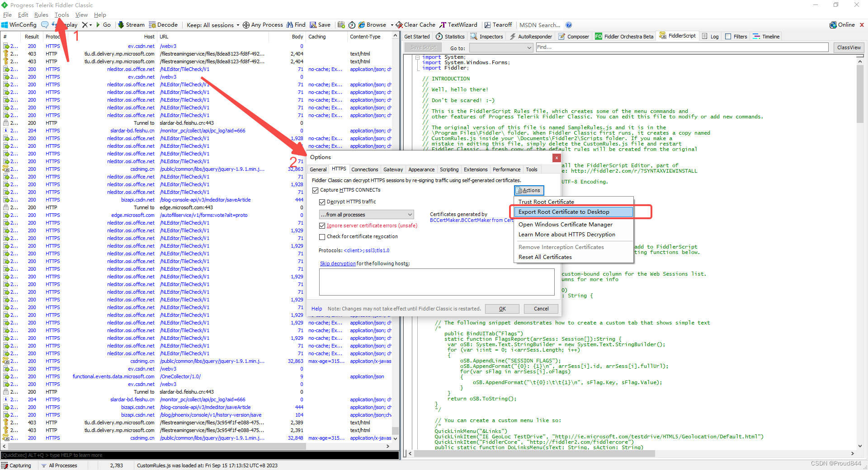The height and width of the screenshot is (470, 868).
Task: Click Cancel in the Options dialog
Action: point(541,309)
